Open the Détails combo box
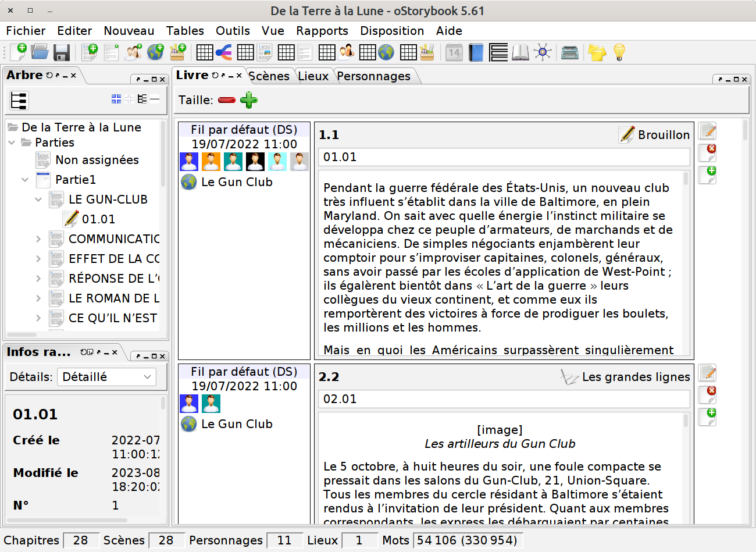 (106, 377)
